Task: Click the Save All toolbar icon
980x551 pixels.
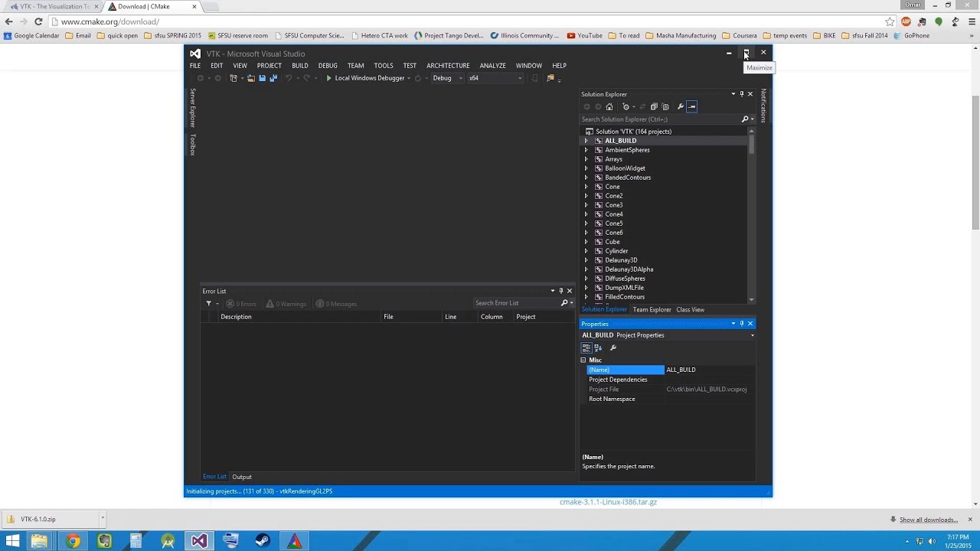Action: pos(273,78)
